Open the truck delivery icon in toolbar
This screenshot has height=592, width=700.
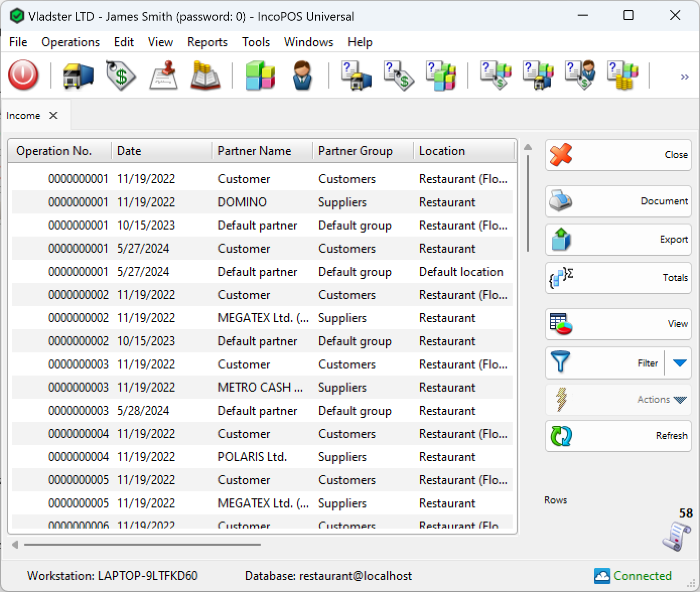tap(78, 76)
